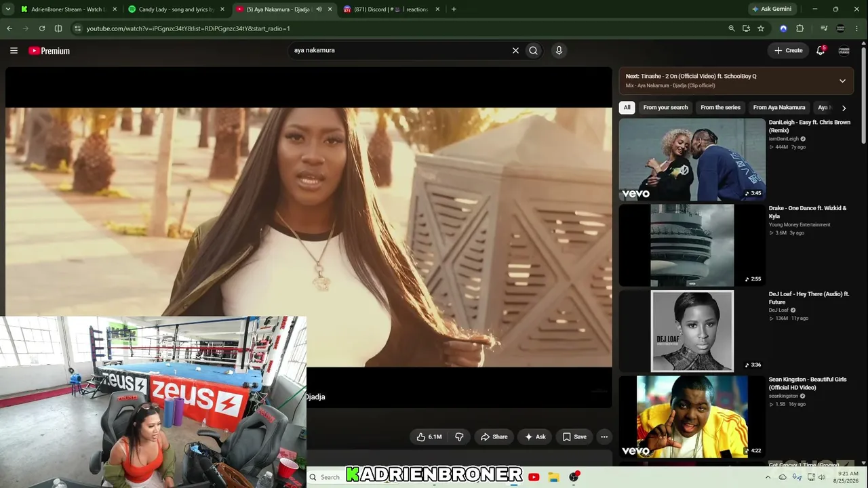Open the taskbar volume control
Viewport: 868px width, 488px height.
point(821,477)
